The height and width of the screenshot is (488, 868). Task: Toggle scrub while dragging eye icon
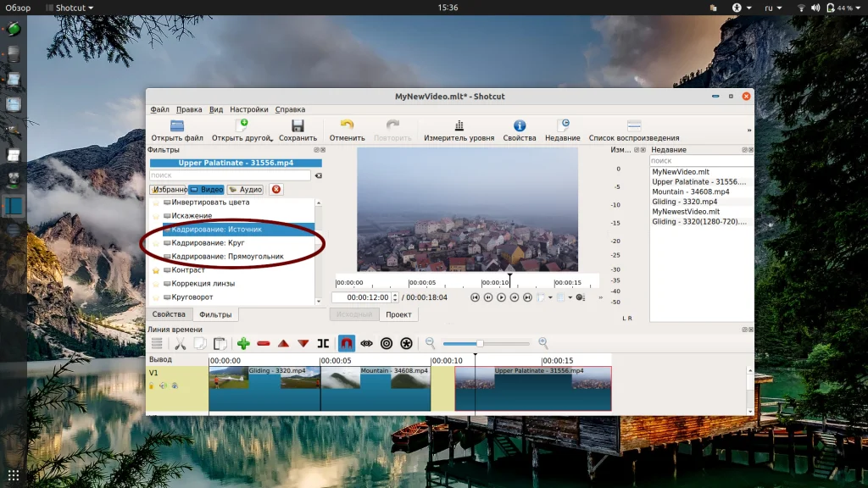click(x=366, y=343)
